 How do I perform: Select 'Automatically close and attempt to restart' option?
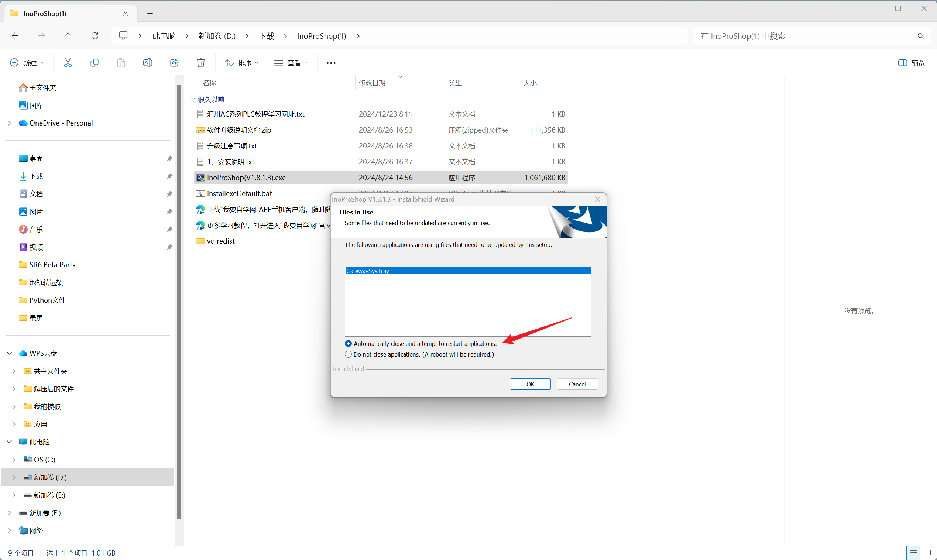coord(348,343)
